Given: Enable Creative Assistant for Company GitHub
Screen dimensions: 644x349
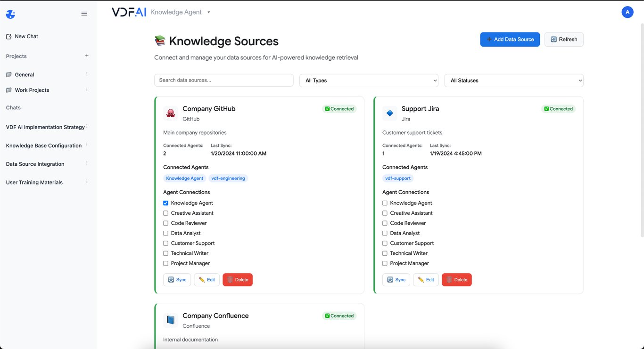Looking at the screenshot, I should (x=165, y=213).
